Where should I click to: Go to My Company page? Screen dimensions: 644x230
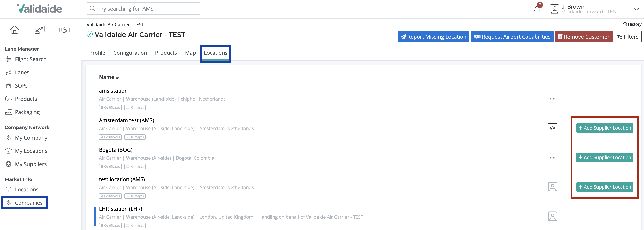[31, 138]
